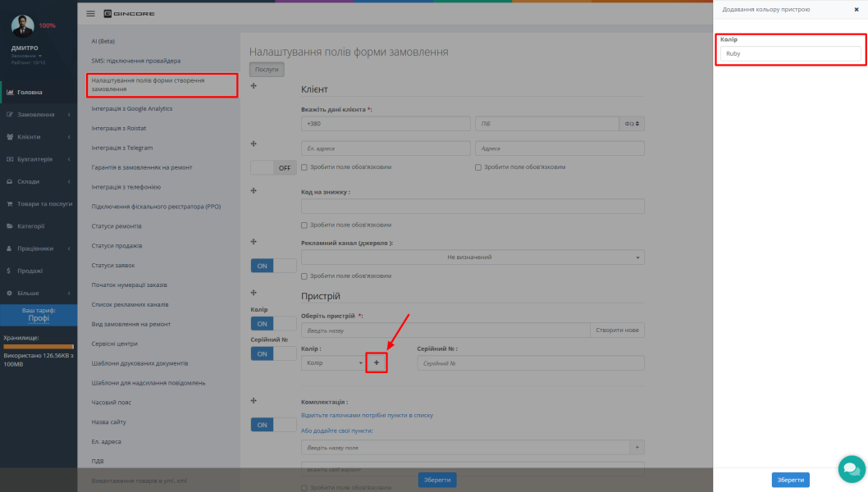868x492 pixels.
Task: Toggle the OFF switch for the address fields
Action: click(273, 167)
